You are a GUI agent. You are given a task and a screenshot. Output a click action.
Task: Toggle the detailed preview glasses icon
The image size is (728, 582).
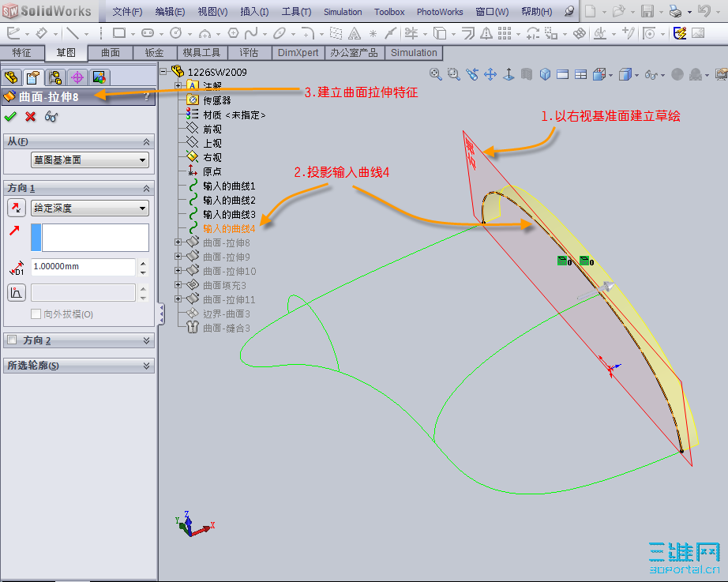(51, 117)
